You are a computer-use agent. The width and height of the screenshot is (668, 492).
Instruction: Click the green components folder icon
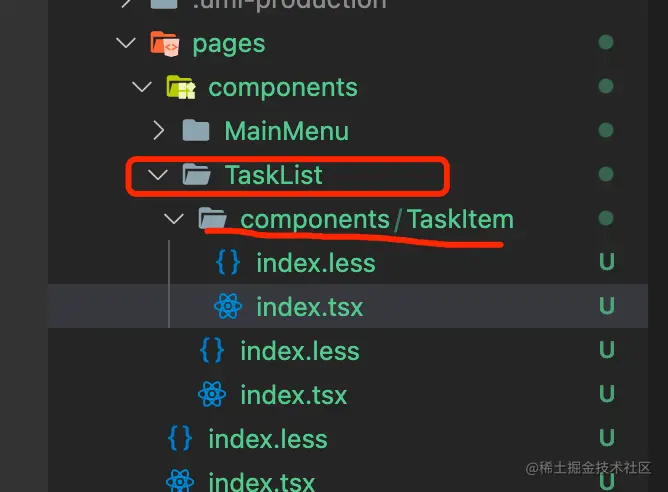(x=180, y=87)
